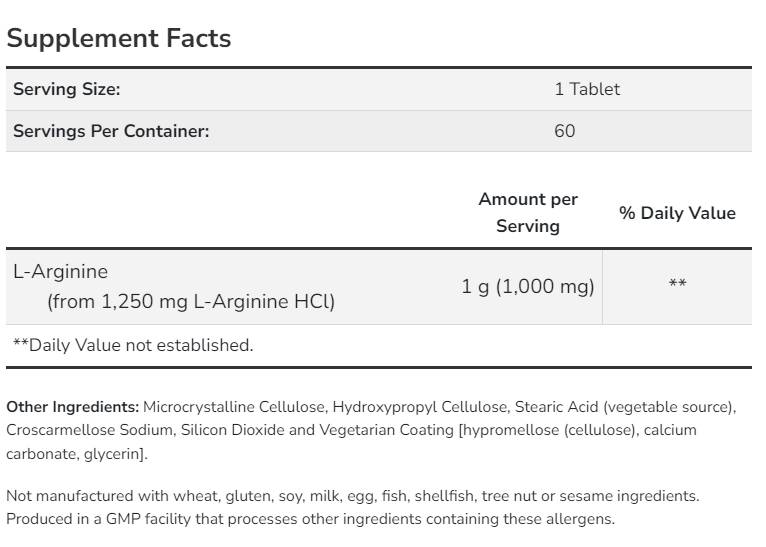Click the 1 Tablet value
Viewport: 766px width, 547px height.
click(x=587, y=89)
